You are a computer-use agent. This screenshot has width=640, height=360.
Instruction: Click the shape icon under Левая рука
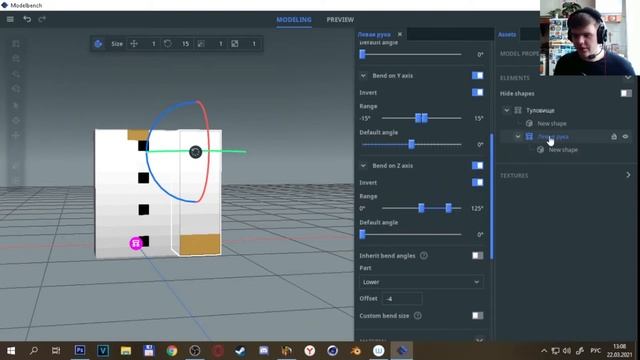point(540,150)
